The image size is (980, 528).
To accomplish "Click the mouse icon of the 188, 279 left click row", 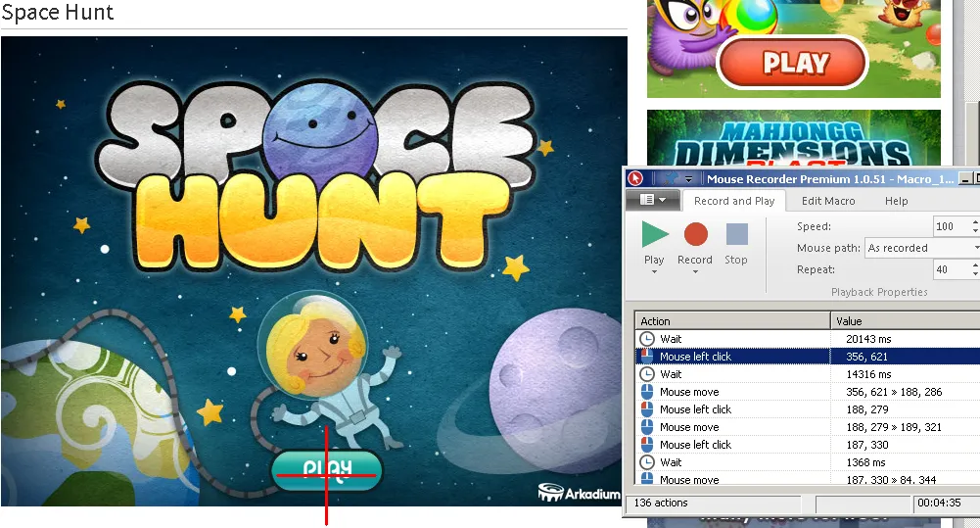I will click(647, 409).
